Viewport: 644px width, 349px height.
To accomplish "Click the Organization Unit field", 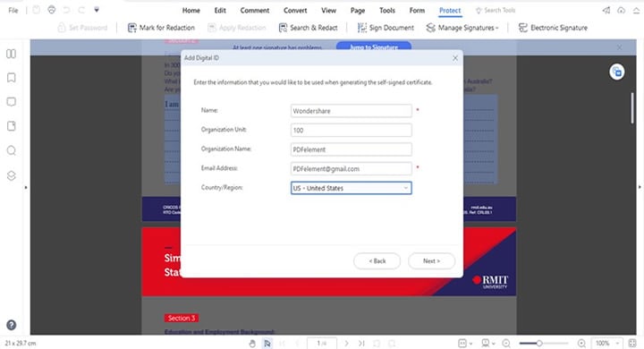I will click(x=352, y=131).
